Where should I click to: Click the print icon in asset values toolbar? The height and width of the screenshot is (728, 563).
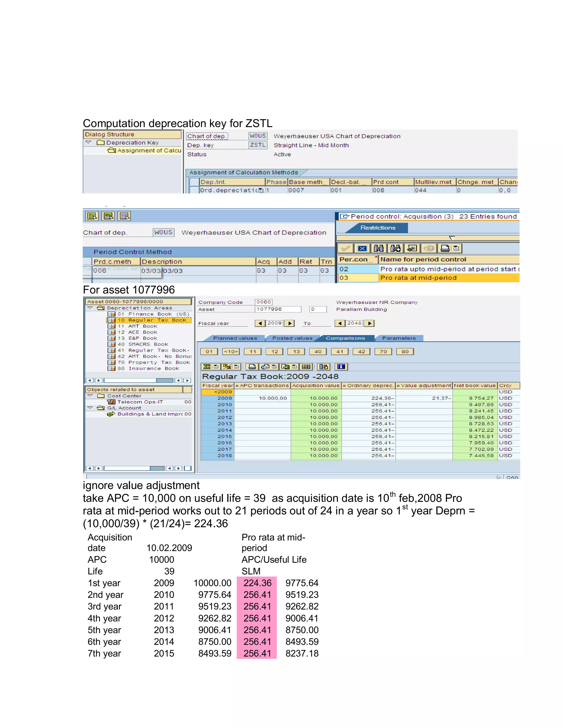click(x=252, y=367)
